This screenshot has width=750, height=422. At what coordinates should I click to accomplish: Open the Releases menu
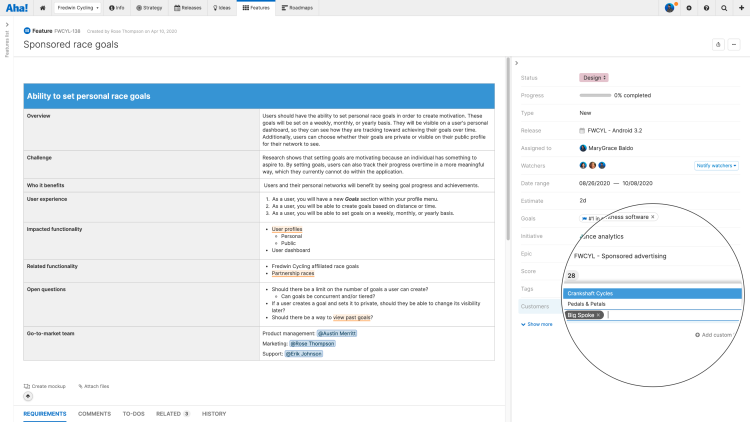(x=188, y=8)
